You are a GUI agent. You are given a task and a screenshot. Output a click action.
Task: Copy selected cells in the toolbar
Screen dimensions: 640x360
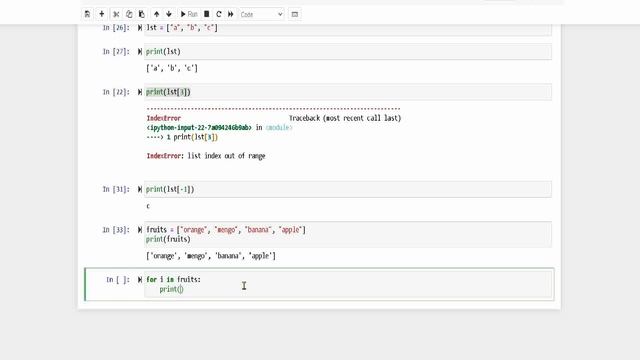129,14
